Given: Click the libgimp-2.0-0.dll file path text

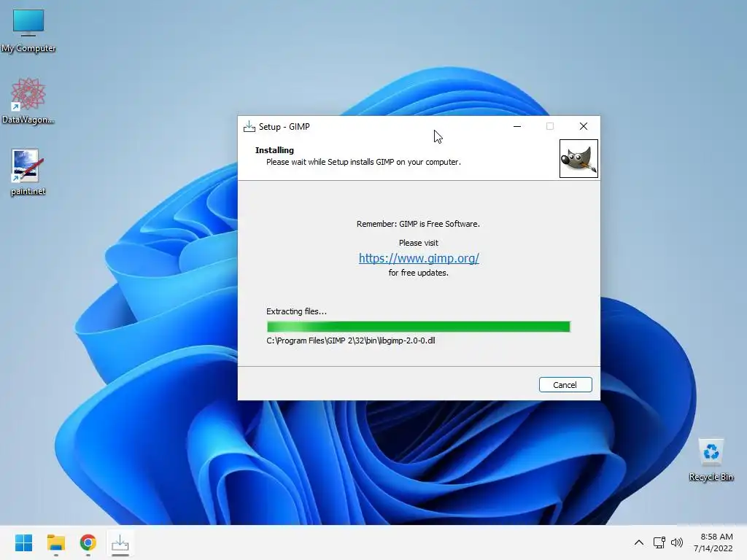Looking at the screenshot, I should 351,341.
